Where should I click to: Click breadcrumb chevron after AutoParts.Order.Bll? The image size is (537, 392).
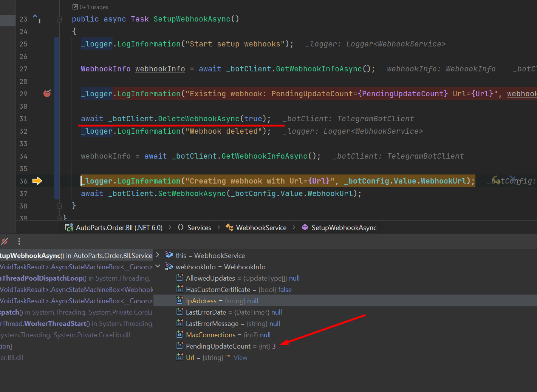tap(170, 227)
